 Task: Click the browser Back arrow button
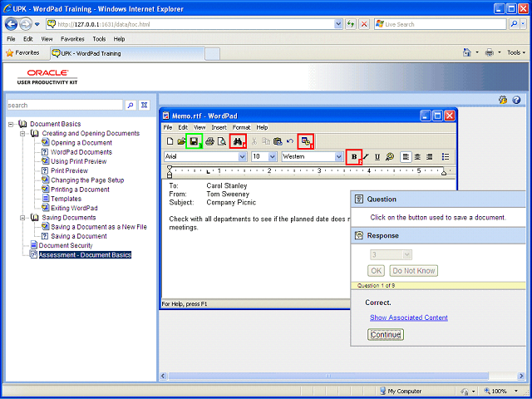[x=11, y=24]
